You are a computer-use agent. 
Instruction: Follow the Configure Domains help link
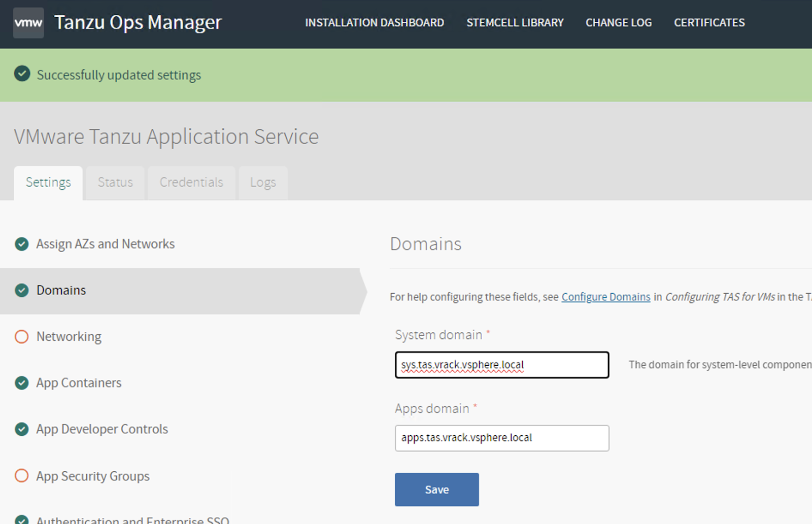606,297
